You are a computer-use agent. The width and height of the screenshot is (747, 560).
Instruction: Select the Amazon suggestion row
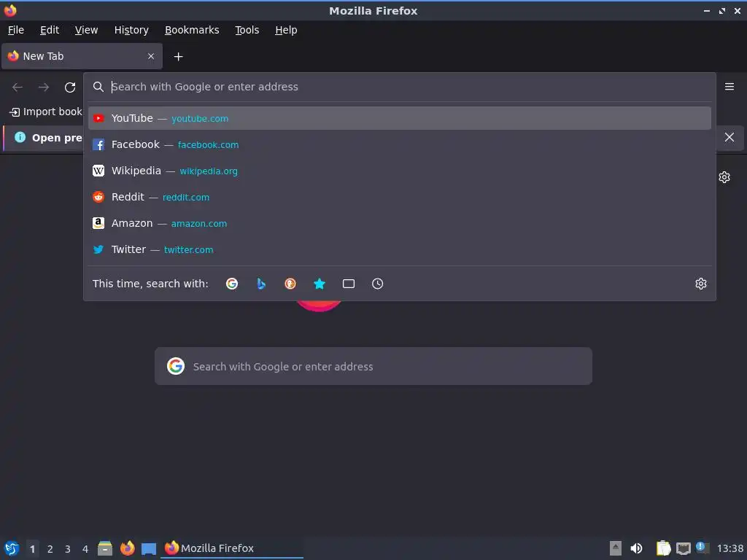click(x=399, y=223)
